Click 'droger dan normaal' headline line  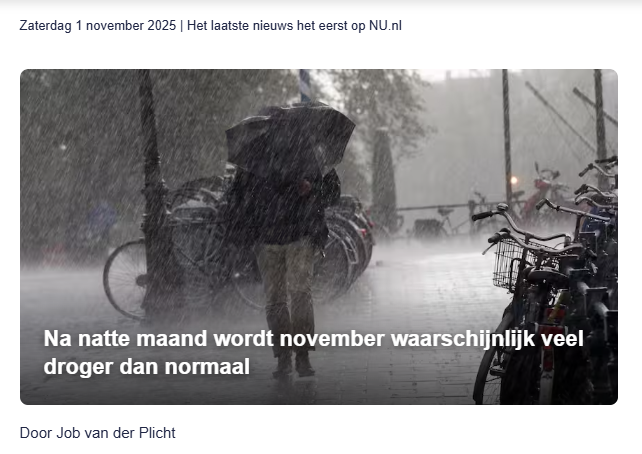tap(147, 366)
